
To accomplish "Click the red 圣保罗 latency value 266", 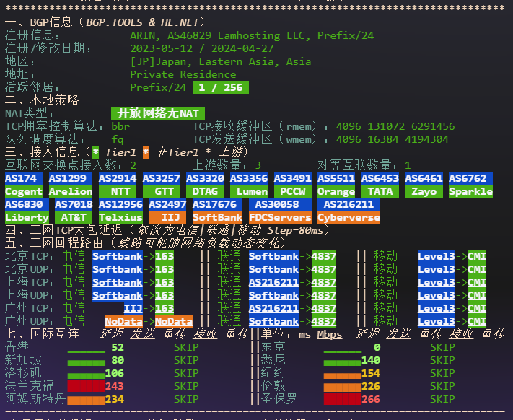I will click(x=371, y=399).
